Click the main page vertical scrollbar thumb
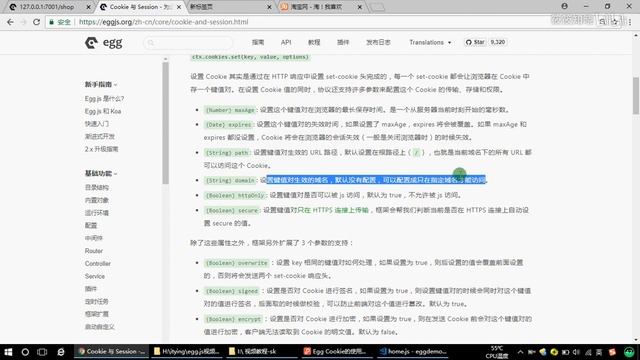640x360 pixels. pos(636,96)
